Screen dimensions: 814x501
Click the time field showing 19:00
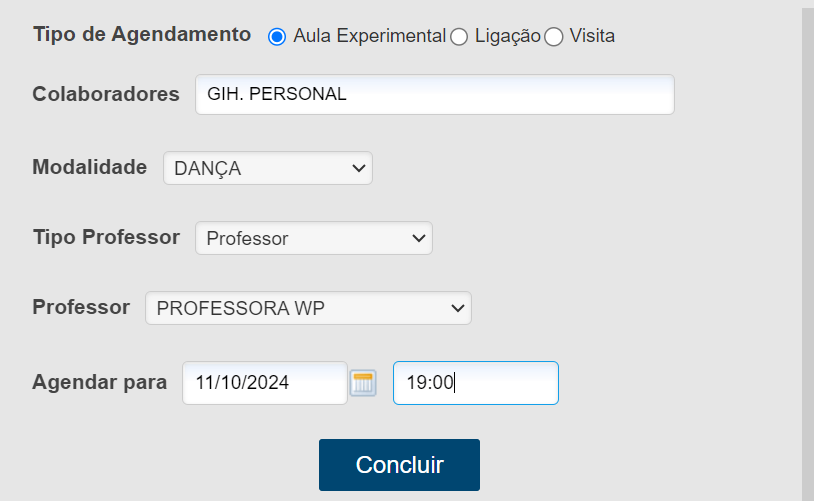click(475, 382)
